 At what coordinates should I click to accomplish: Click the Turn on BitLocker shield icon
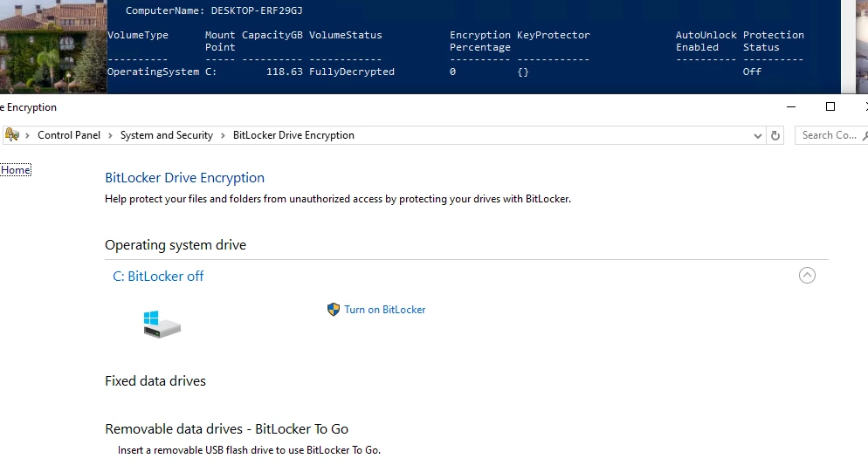click(334, 310)
